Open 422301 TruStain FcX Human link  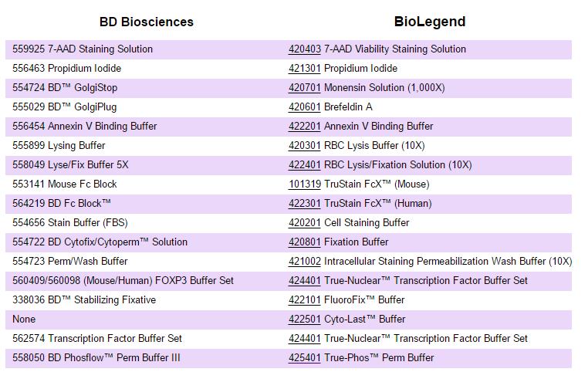tap(305, 204)
